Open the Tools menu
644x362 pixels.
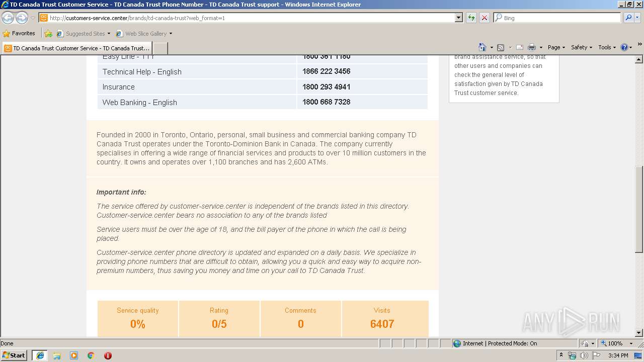click(x=607, y=47)
